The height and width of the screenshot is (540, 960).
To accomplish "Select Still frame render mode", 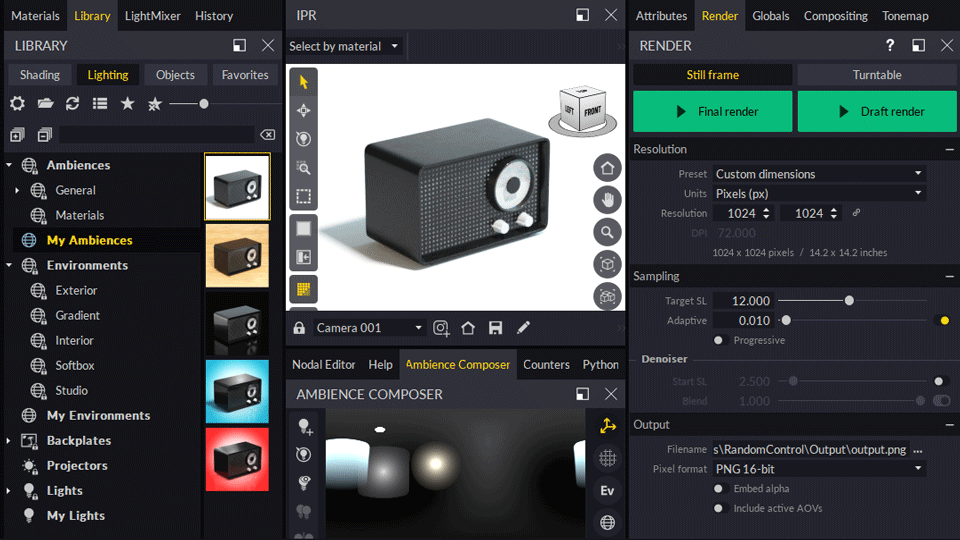I will (713, 75).
